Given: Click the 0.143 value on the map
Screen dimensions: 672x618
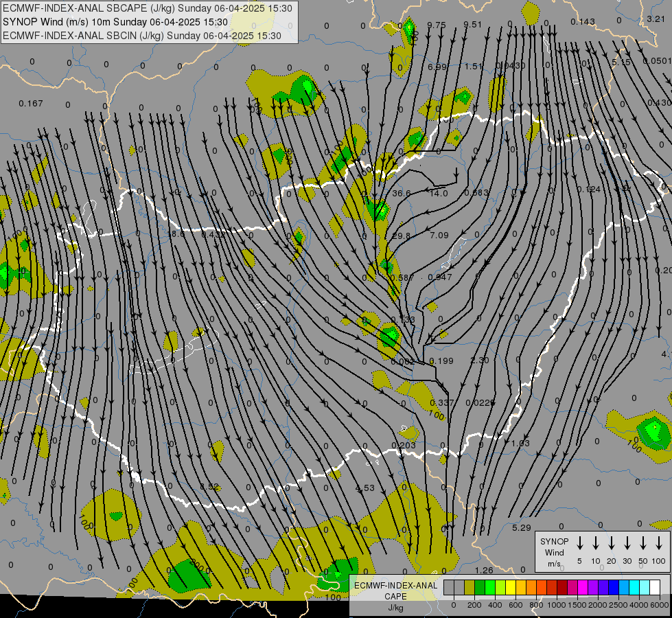Looking at the screenshot, I should 583,21.
